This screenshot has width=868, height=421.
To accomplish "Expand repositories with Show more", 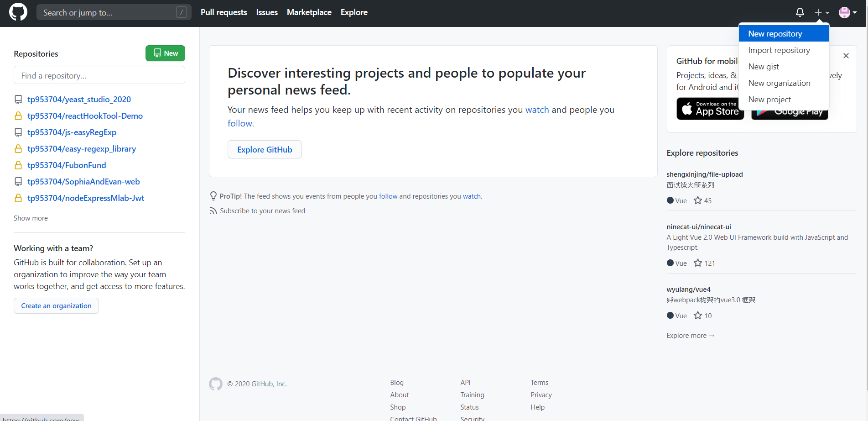I will pyautogui.click(x=31, y=218).
